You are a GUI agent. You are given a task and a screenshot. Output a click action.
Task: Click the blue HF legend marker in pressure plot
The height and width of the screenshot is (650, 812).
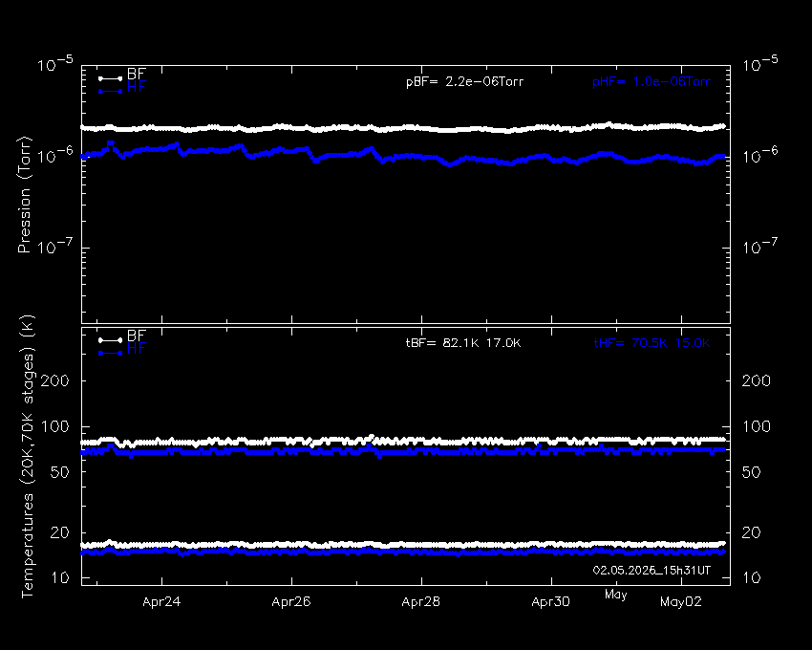coord(110,91)
